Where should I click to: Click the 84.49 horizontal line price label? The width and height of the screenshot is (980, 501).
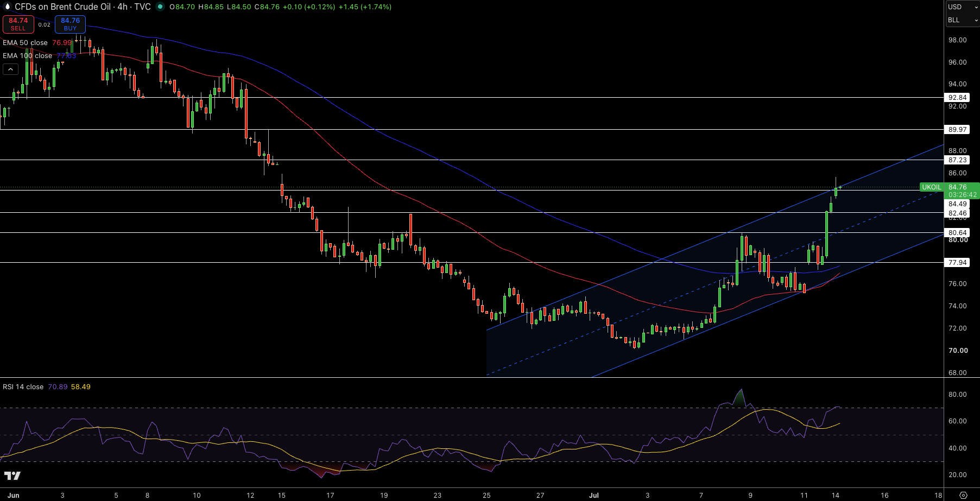click(x=957, y=204)
